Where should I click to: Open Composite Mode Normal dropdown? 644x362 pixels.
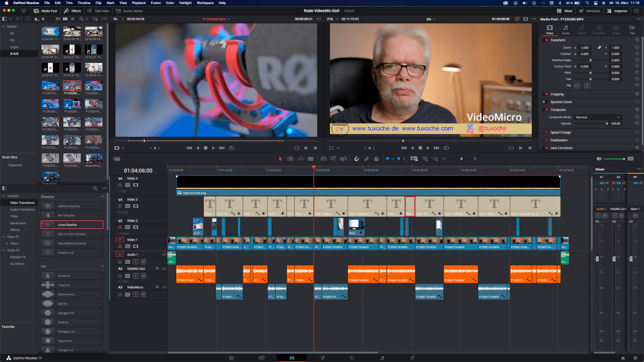pos(598,117)
